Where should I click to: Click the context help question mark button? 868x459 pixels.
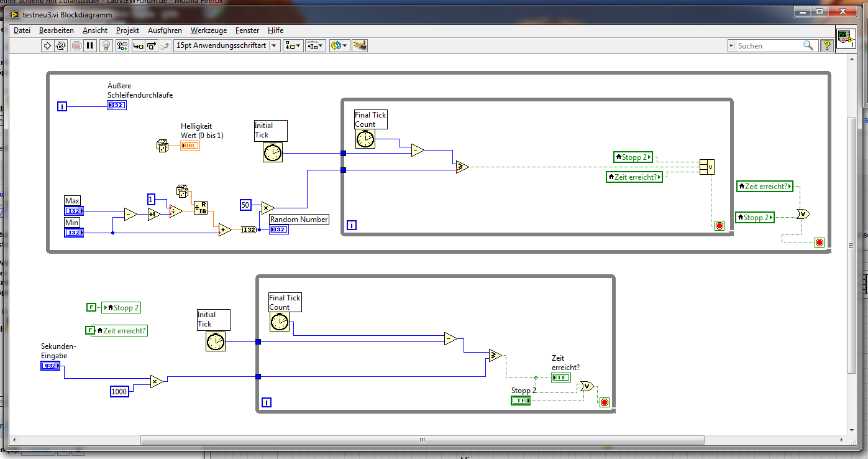827,45
